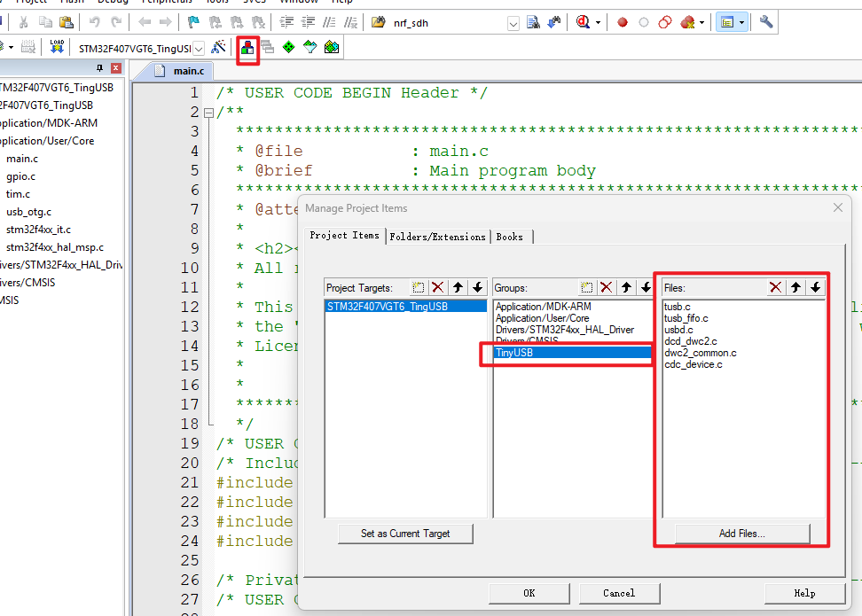Delete the selected group with the Groups red X

tap(607, 287)
